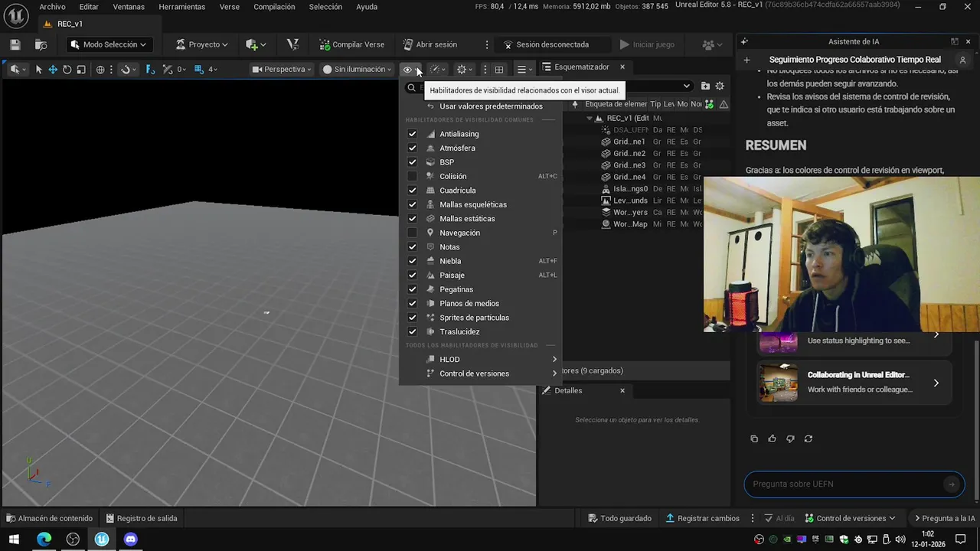Screen dimensions: 980x551
Task: Collapse the REC_v1 tree in Outliner
Action: tap(590, 119)
